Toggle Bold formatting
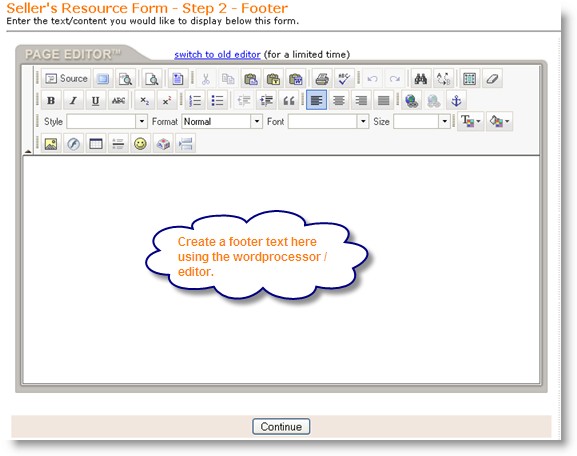577x456 pixels. click(51, 100)
